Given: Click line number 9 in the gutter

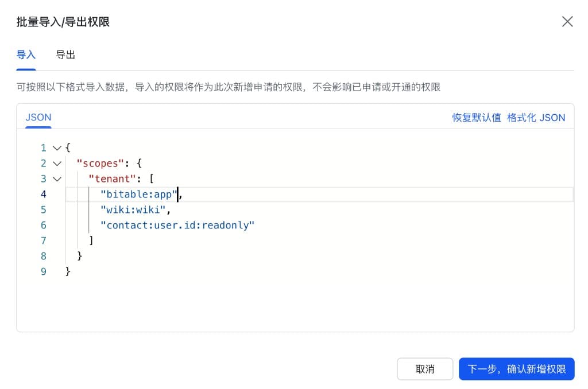Looking at the screenshot, I should (x=44, y=271).
